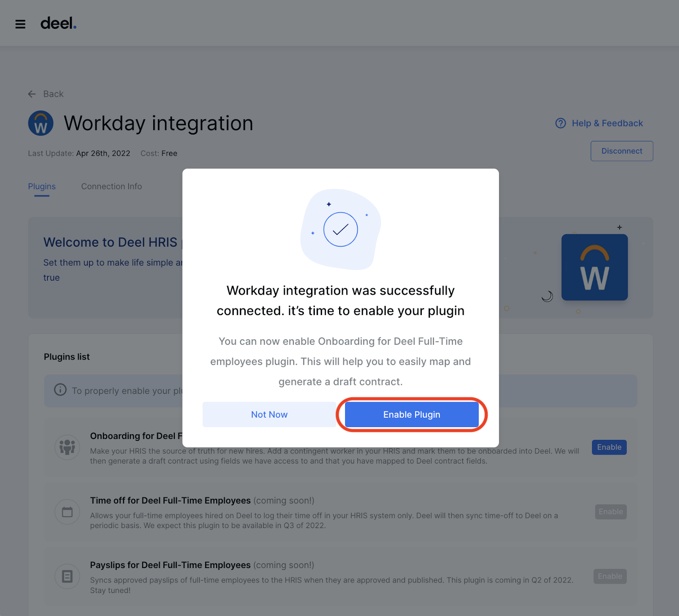Image resolution: width=679 pixels, height=616 pixels.
Task: Click the Last Update date text
Action: point(103,153)
